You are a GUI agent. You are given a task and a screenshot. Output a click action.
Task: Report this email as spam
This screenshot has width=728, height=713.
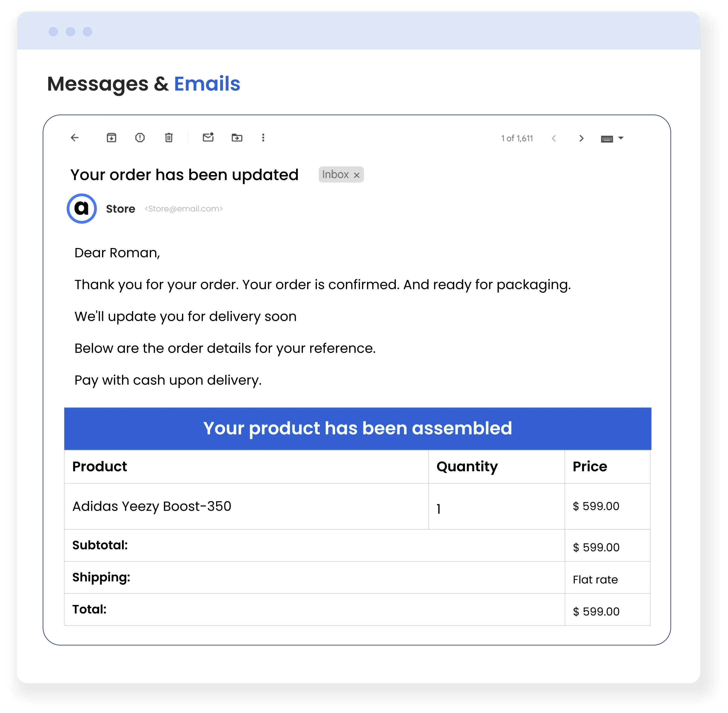click(x=140, y=138)
